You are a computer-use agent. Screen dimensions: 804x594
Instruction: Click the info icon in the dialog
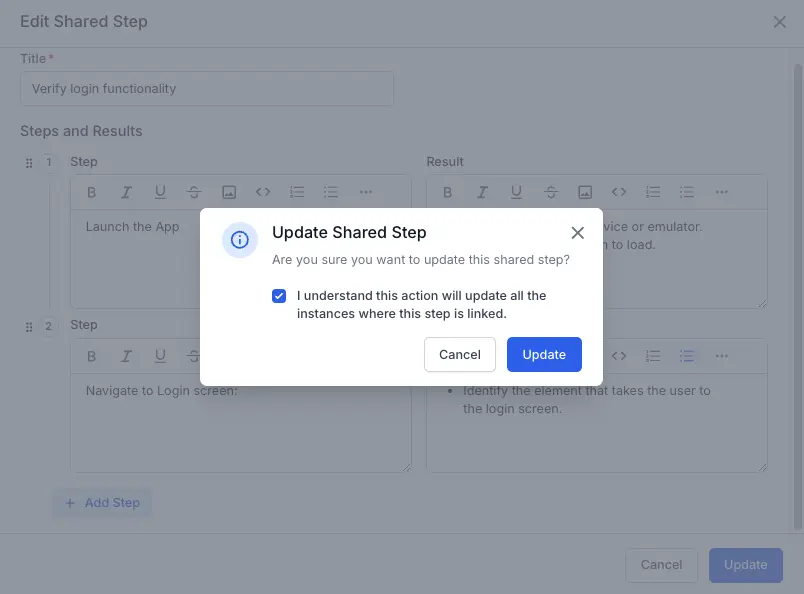tap(239, 239)
